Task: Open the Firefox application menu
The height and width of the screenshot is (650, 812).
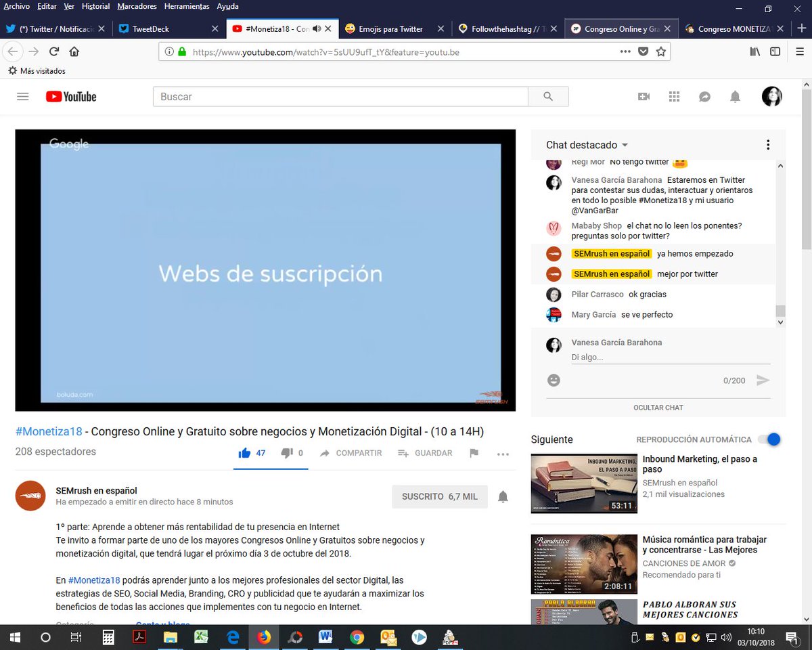Action: point(798,51)
